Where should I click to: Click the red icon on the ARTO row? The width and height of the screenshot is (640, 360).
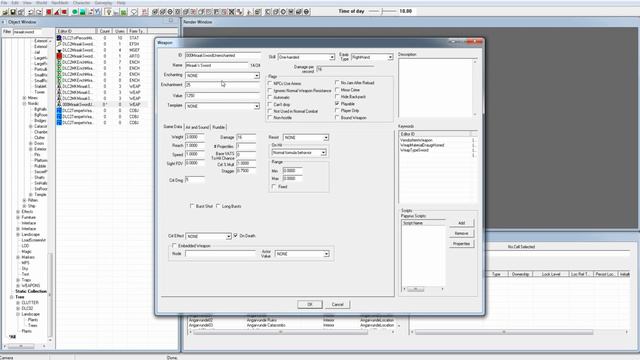click(59, 56)
